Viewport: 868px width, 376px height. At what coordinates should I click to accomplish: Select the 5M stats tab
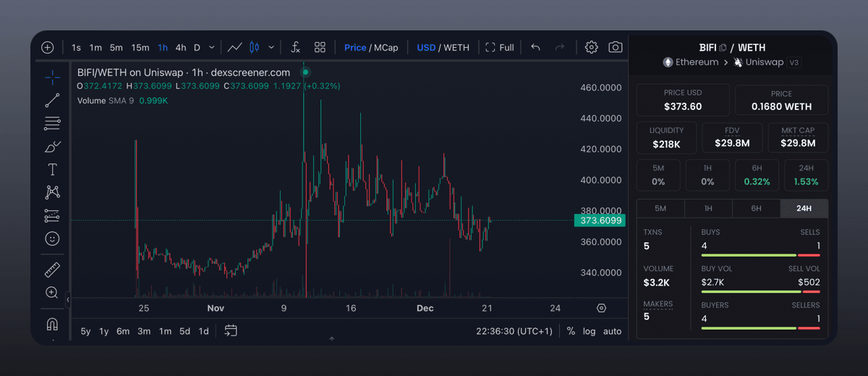(x=660, y=208)
